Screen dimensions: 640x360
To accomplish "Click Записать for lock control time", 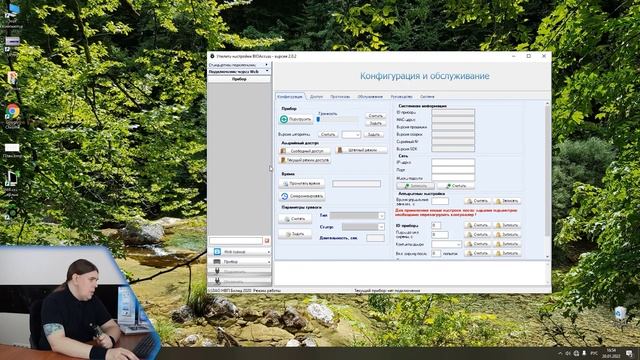I will point(507,201).
